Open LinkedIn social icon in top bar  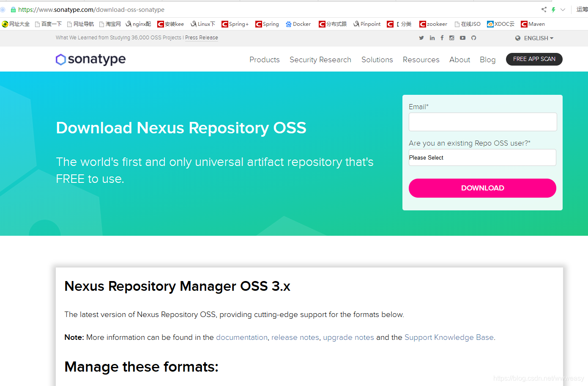click(432, 38)
